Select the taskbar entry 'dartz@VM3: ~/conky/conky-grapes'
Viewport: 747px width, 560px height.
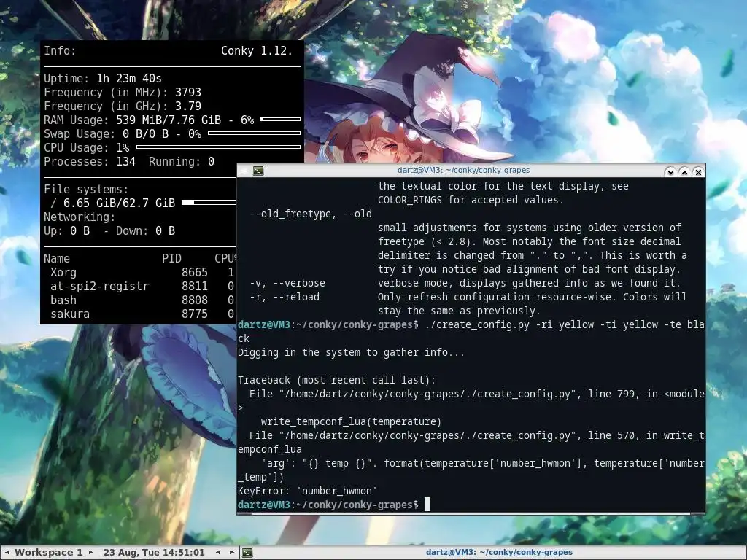[x=499, y=553]
